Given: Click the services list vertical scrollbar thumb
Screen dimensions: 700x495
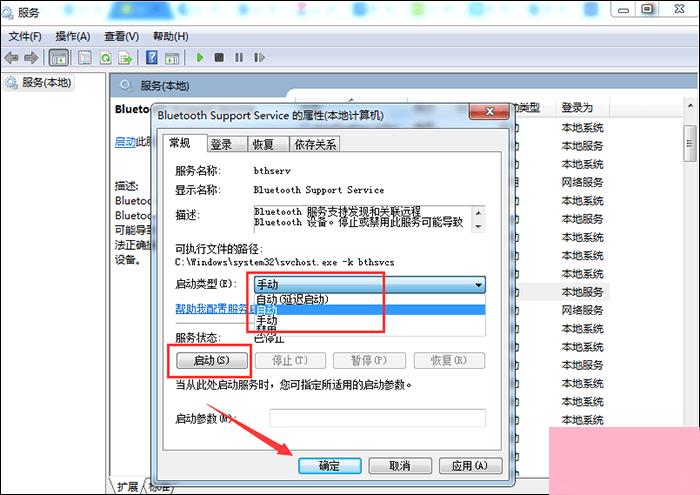Looking at the screenshot, I should pos(690,143).
